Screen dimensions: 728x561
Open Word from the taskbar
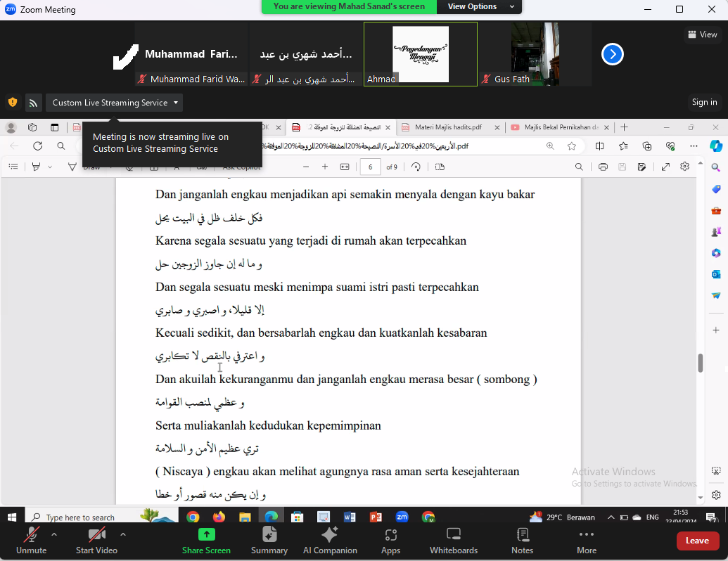[x=349, y=517]
